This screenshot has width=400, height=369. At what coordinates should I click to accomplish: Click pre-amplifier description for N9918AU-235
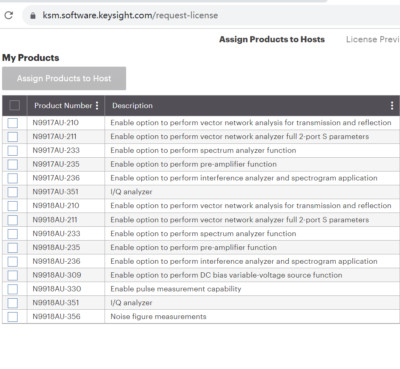click(x=194, y=247)
